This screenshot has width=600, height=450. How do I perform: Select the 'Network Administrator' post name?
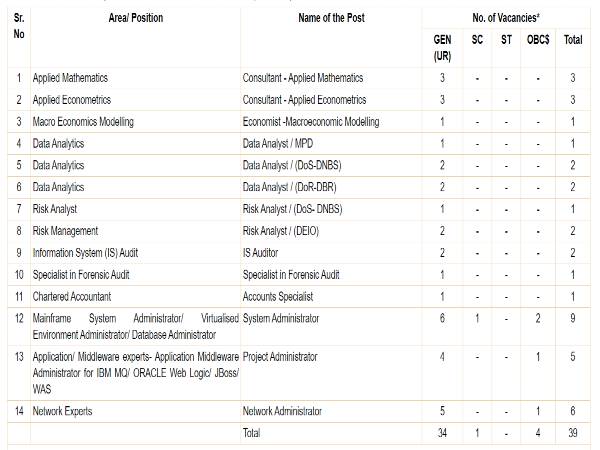pos(282,411)
